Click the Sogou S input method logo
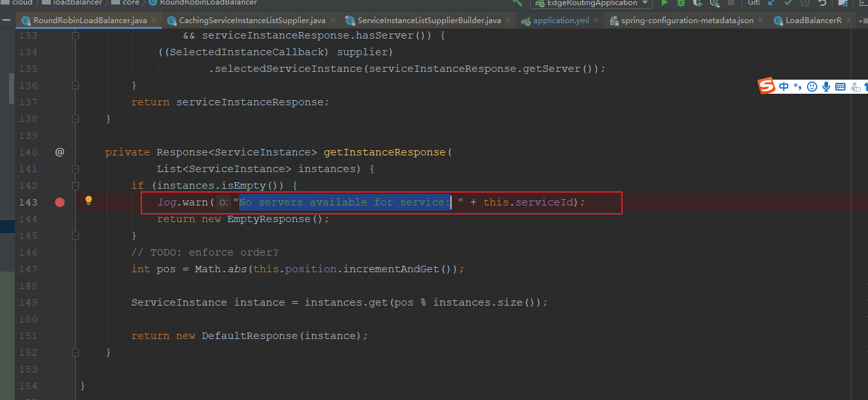 (x=767, y=87)
